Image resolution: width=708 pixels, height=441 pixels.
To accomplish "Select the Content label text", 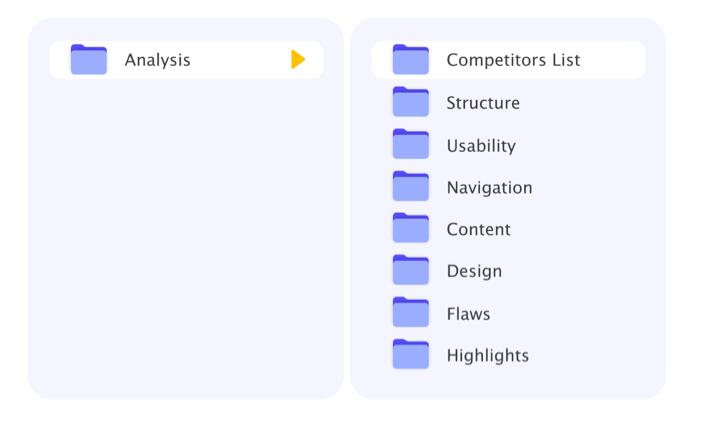I will [x=478, y=230].
